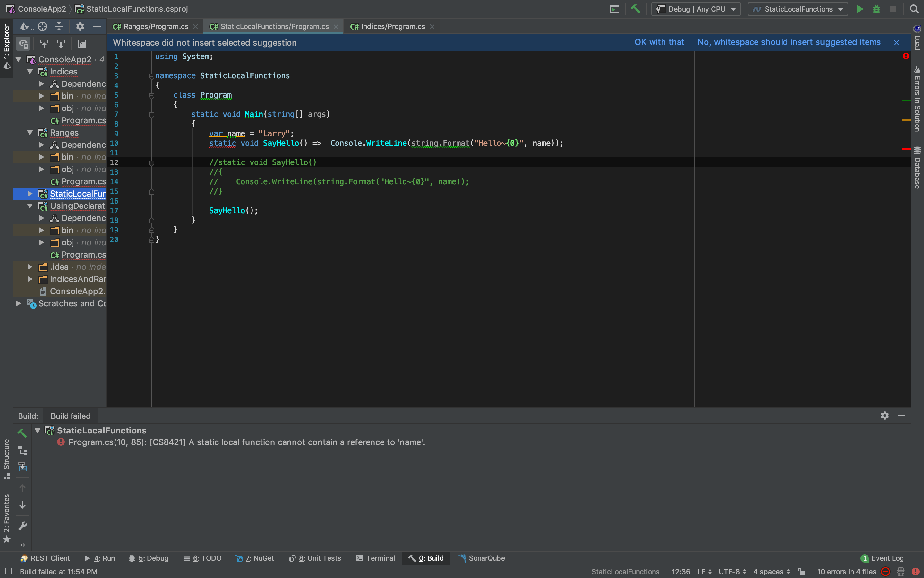
Task: Click the inspector hat icon in status bar
Action: [x=901, y=572]
